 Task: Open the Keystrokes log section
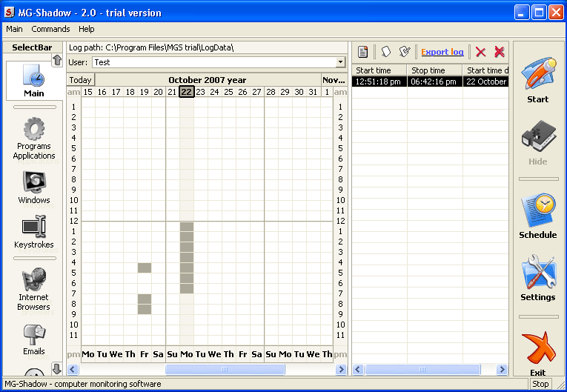(x=34, y=231)
